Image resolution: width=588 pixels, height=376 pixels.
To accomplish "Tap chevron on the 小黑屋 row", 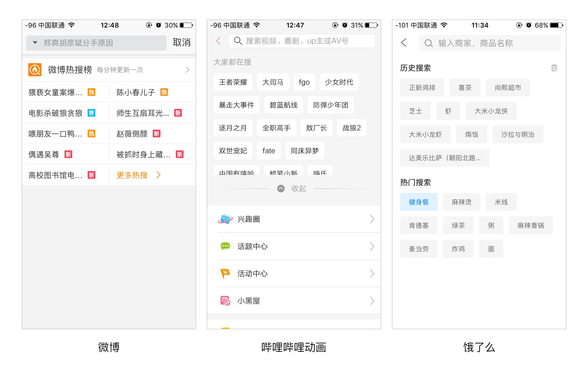I will (372, 301).
